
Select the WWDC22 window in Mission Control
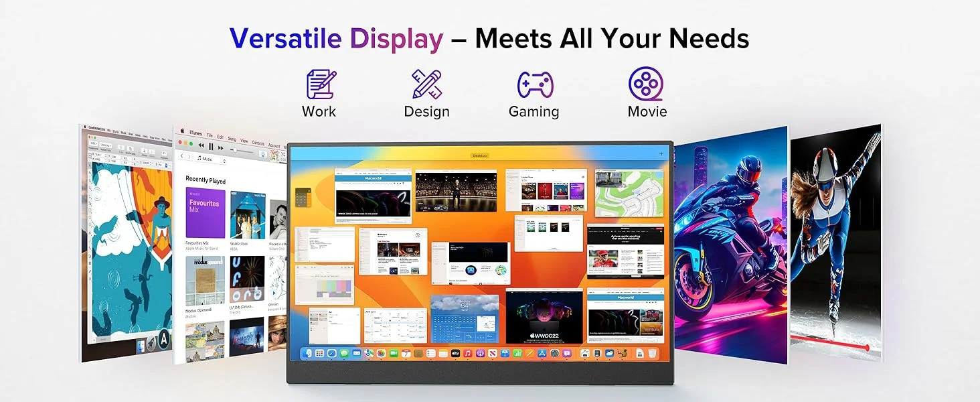[x=544, y=316]
